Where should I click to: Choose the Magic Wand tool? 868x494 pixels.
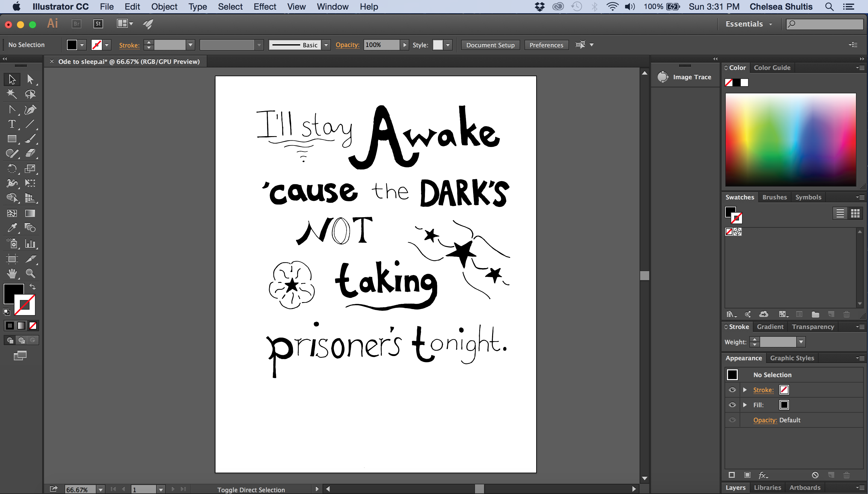point(12,94)
